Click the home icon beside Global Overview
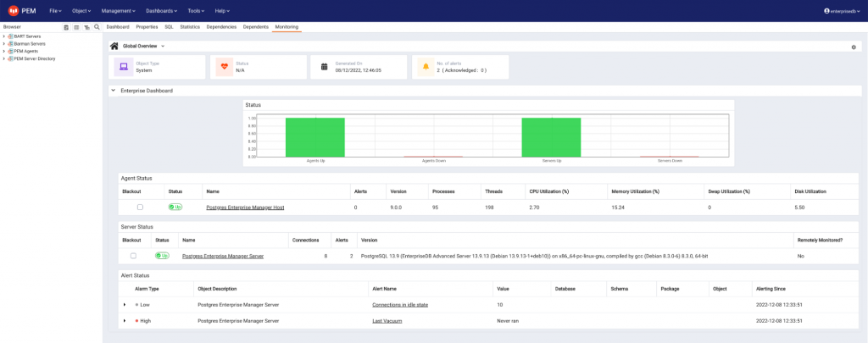This screenshot has height=343, width=868. (114, 46)
